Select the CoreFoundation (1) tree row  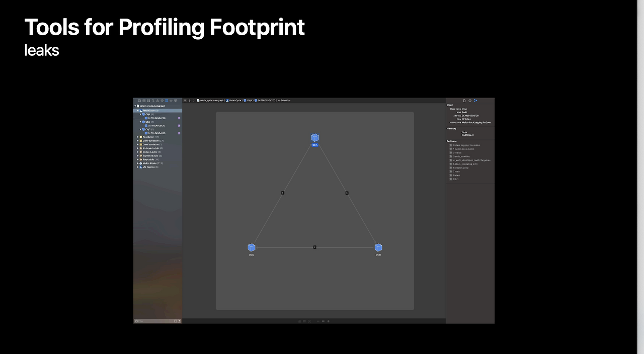pyautogui.click(x=157, y=144)
